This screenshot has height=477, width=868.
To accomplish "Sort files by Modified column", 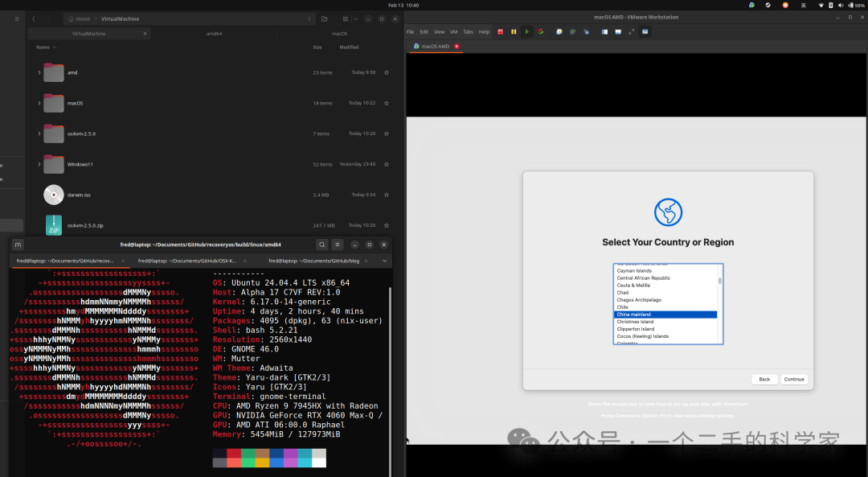I will point(349,47).
